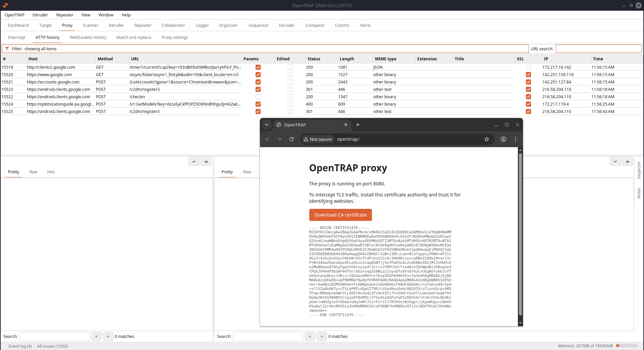Click the URL search input field

598,49
